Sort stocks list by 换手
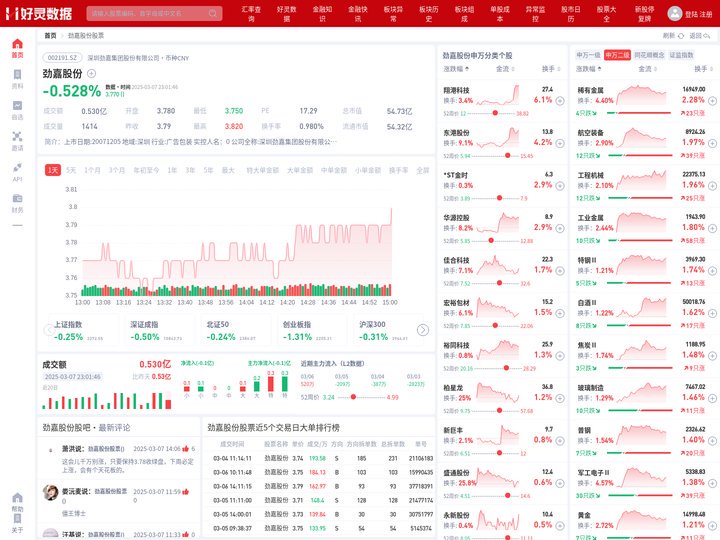 coord(551,69)
